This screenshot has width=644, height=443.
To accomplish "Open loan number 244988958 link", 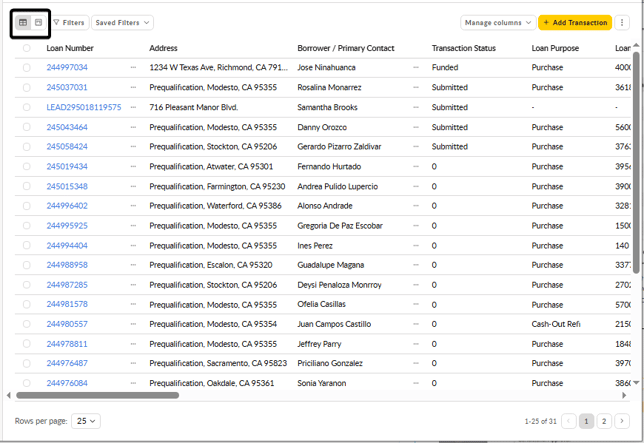I will coord(67,265).
